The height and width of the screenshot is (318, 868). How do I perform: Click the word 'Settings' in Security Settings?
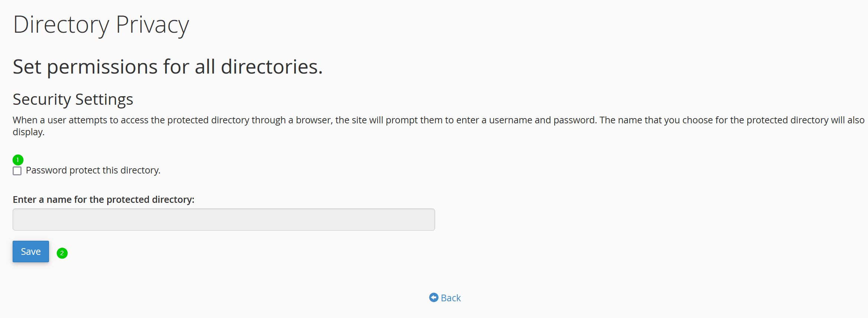[x=104, y=99]
